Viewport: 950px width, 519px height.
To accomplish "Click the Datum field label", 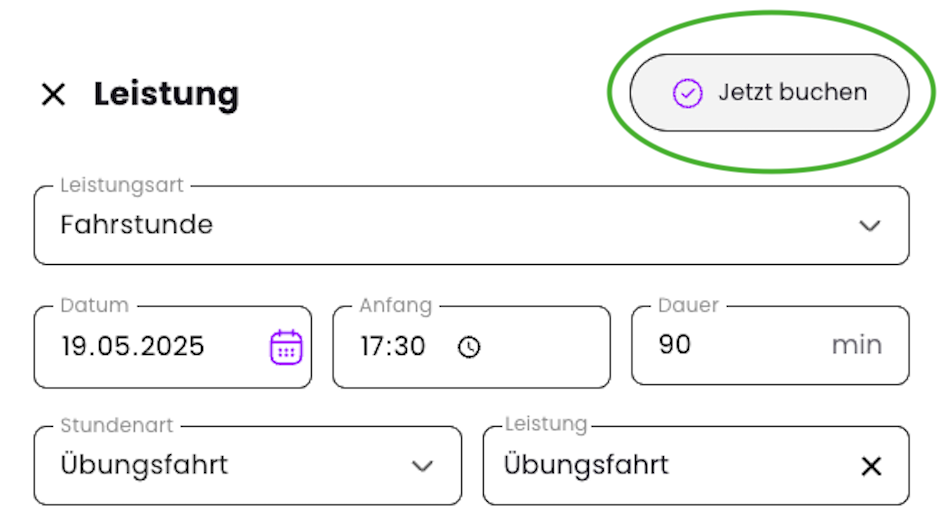I will (x=95, y=305).
